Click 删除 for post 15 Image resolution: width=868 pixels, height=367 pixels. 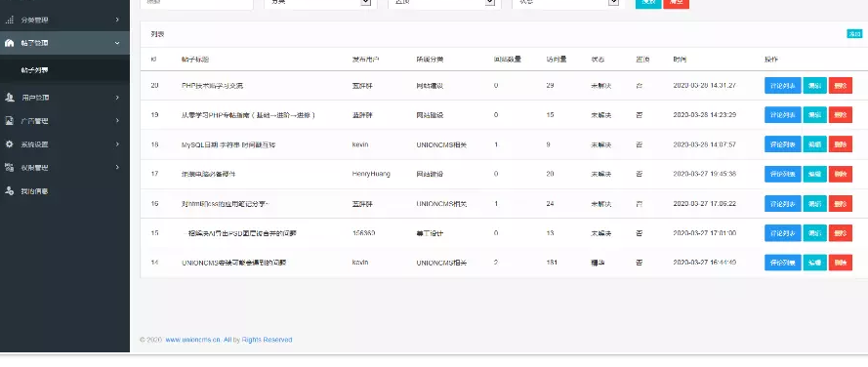coord(840,233)
